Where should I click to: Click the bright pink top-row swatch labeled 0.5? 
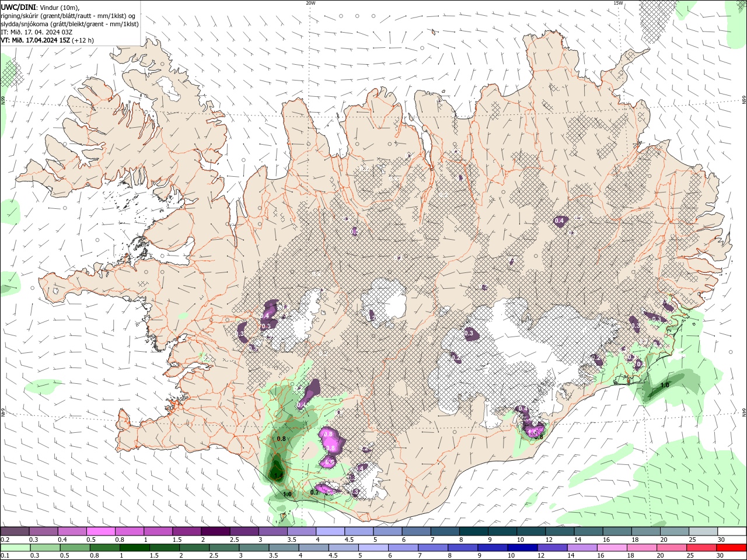point(100,531)
